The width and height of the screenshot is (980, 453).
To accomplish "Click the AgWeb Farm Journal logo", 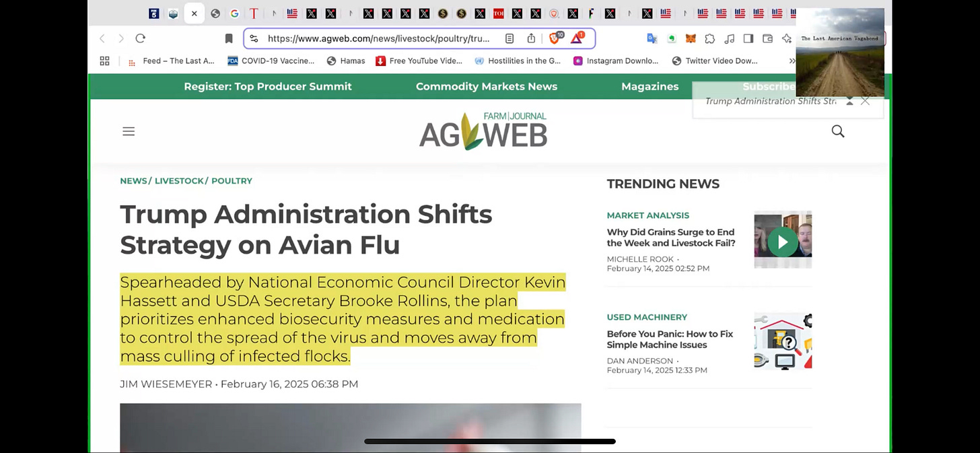I will click(483, 131).
